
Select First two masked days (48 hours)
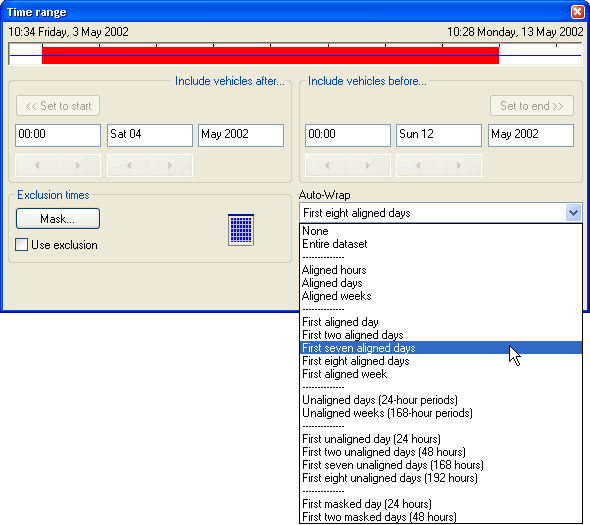click(441, 517)
